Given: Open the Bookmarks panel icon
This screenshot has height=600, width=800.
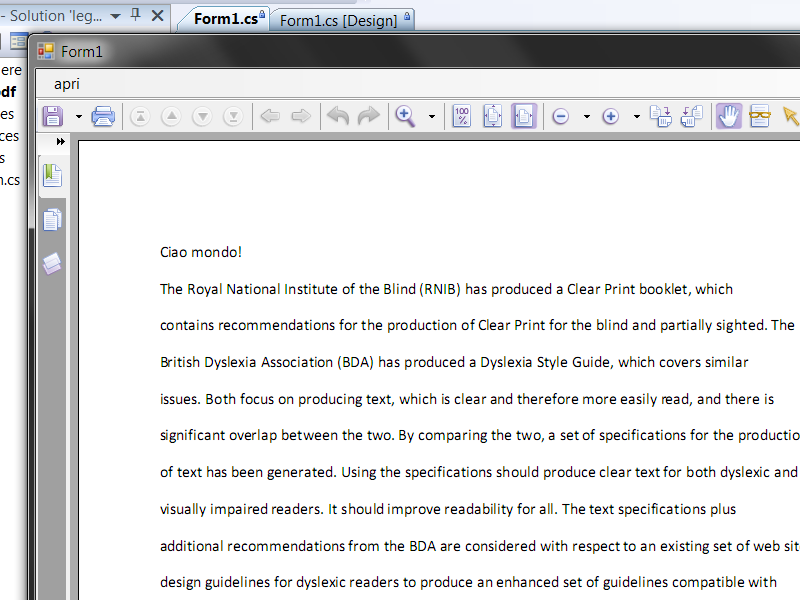Looking at the screenshot, I should tap(53, 176).
